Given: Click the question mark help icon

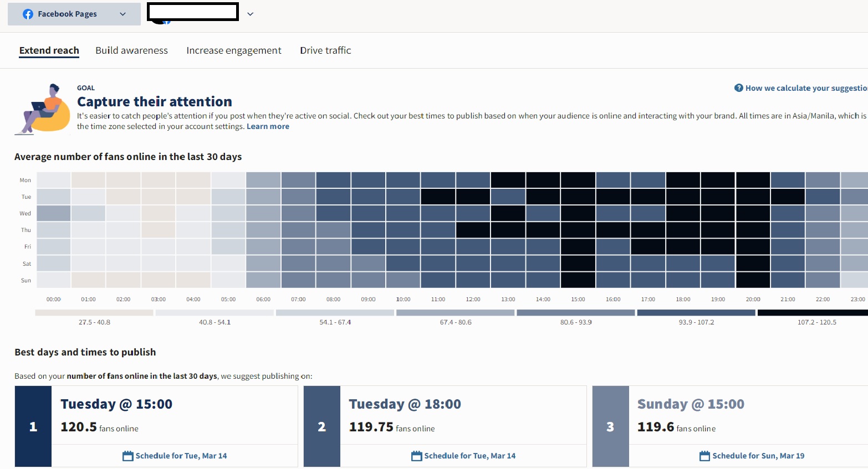Looking at the screenshot, I should pos(739,88).
